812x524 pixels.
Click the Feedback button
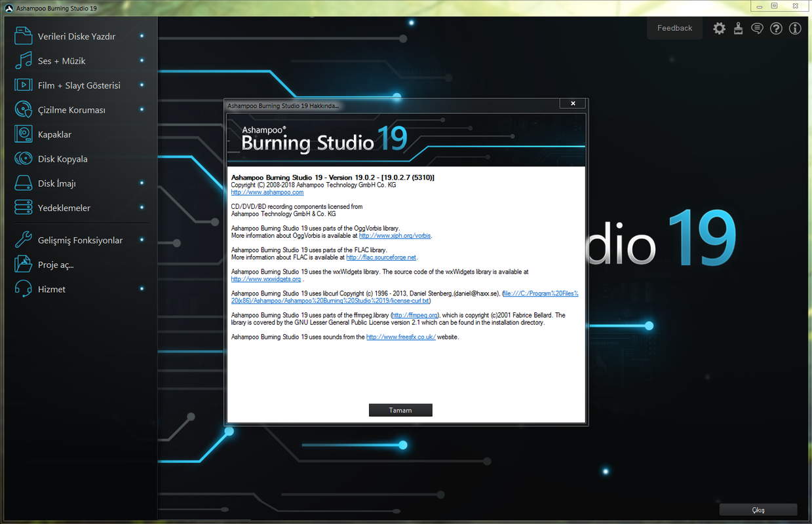(x=674, y=28)
